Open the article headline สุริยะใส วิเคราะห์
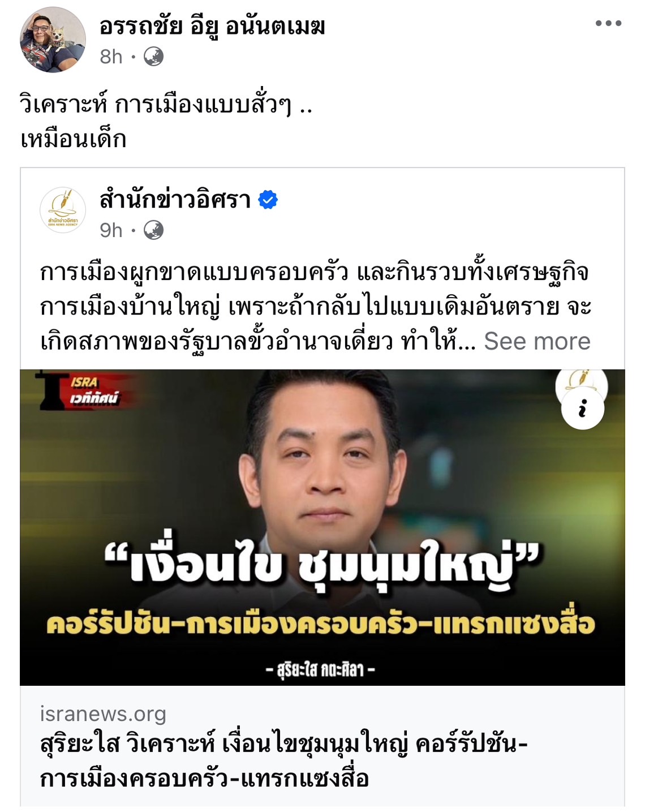Viewport: 645px width, 812px height. (x=284, y=762)
